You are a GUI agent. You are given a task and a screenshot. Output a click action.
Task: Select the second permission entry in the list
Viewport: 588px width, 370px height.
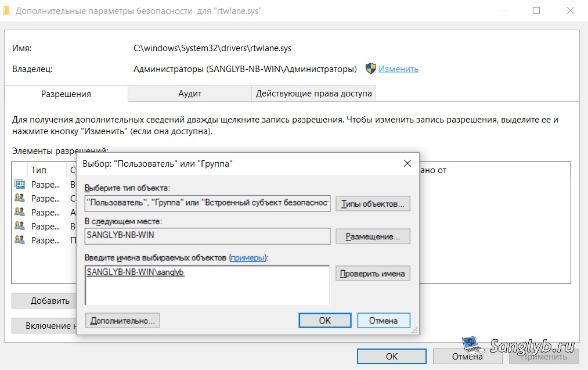[x=45, y=198]
